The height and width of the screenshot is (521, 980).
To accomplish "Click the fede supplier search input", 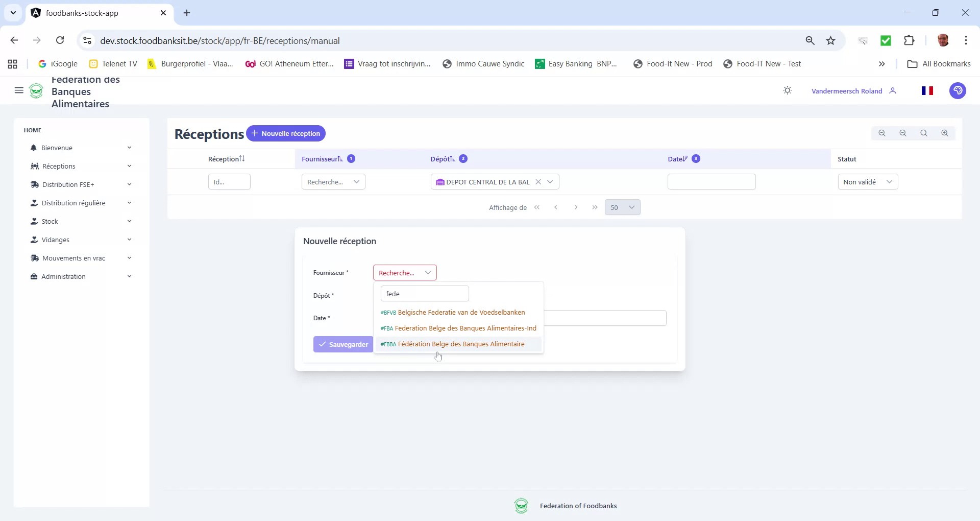I will coord(424,293).
